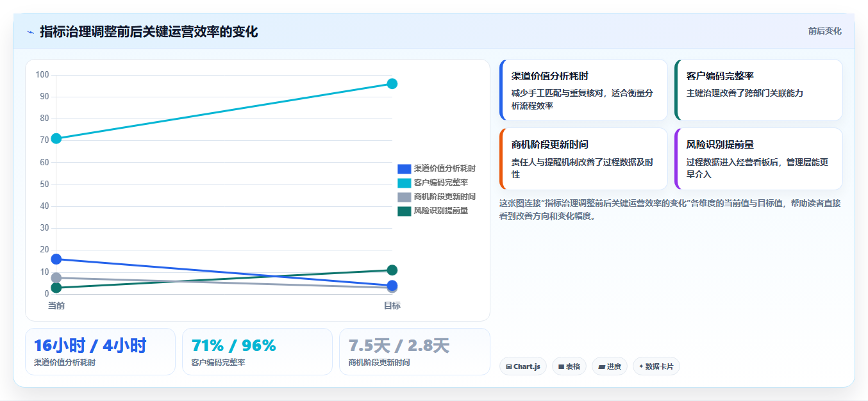This screenshot has width=868, height=401.
Task: Click the icon inside the Chart.js tag
Action: [509, 367]
